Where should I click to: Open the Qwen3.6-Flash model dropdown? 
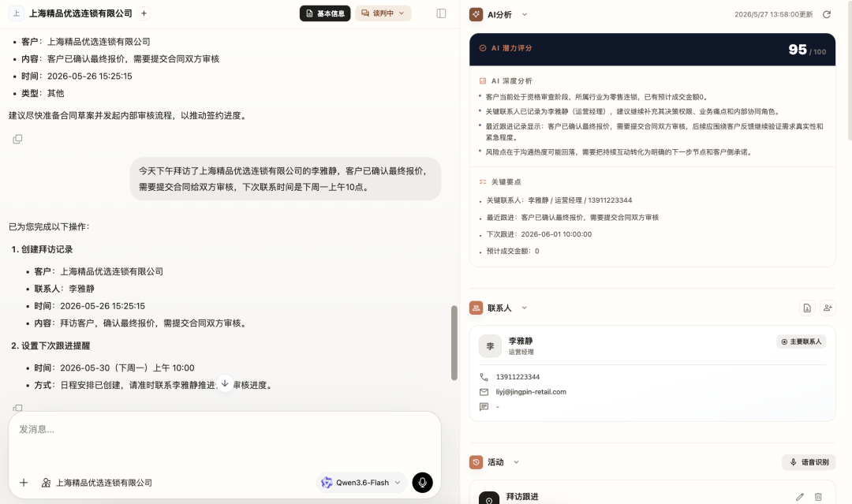click(362, 483)
